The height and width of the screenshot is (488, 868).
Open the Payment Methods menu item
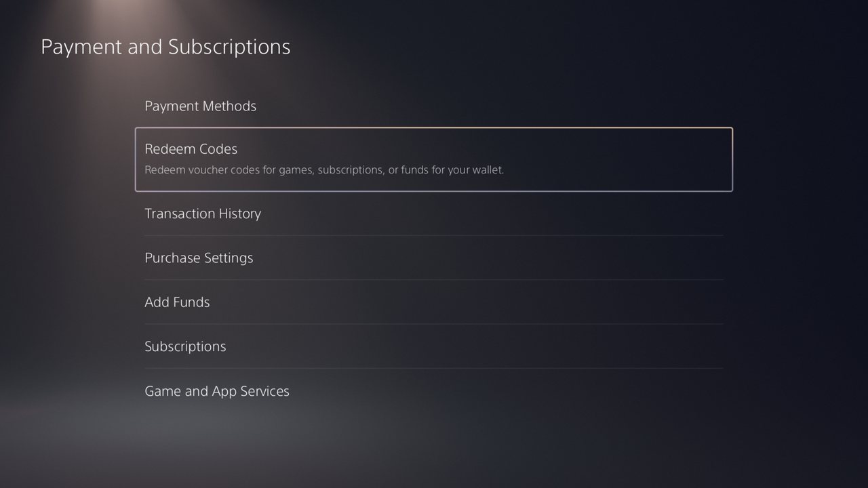(x=201, y=106)
